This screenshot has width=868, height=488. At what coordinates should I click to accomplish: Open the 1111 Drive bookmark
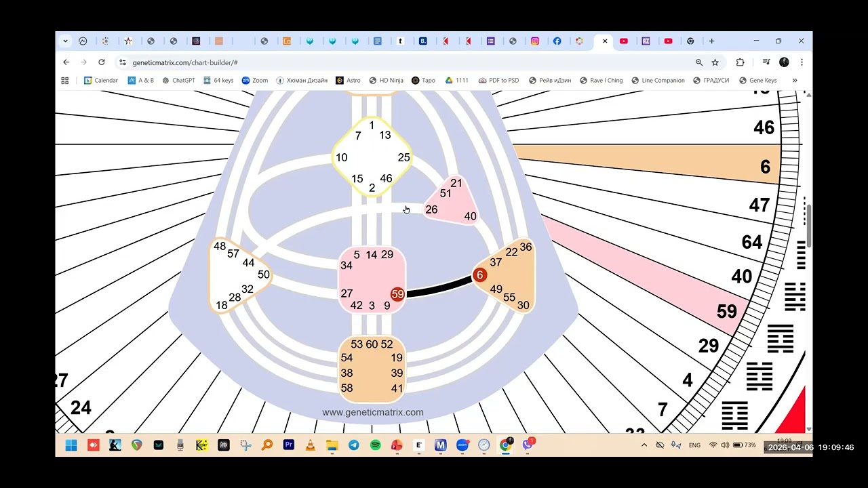coord(456,81)
